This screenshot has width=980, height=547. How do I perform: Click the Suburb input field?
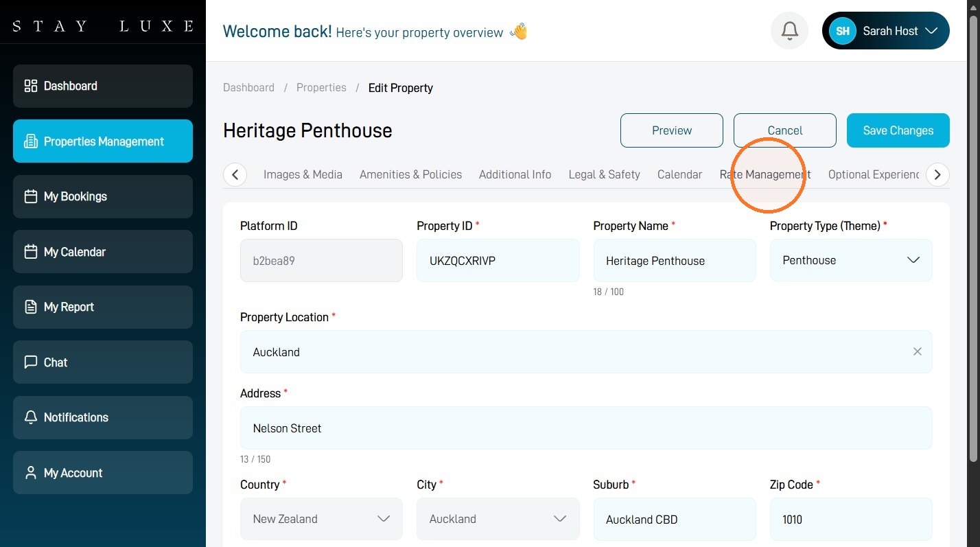(x=675, y=519)
